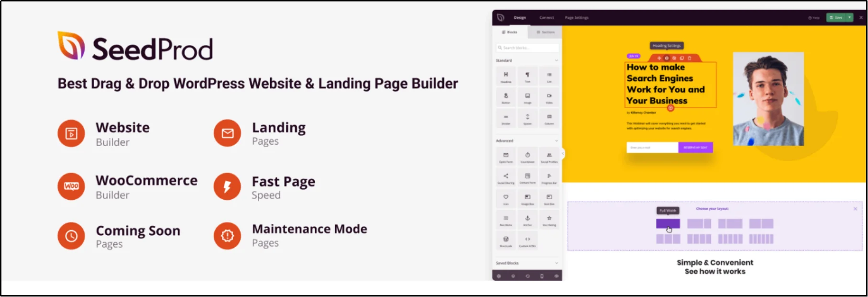The width and height of the screenshot is (868, 297).
Task: Switch to Sections panel tab
Action: pos(545,32)
